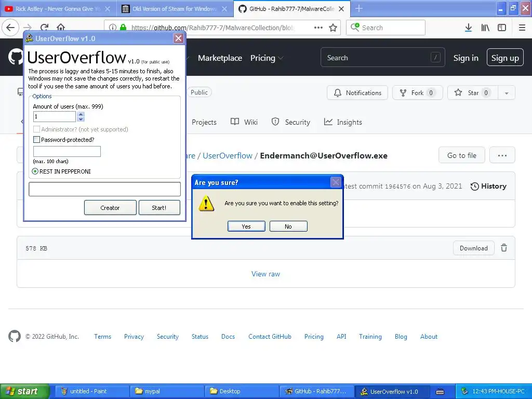The image size is (532, 399).
Task: Open the mypal folder taskbar item
Action: (x=167, y=391)
